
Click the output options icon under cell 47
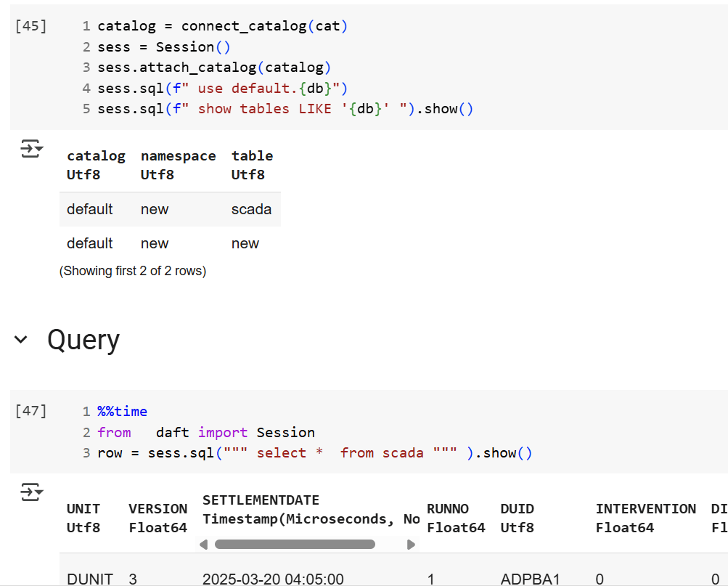(x=31, y=492)
